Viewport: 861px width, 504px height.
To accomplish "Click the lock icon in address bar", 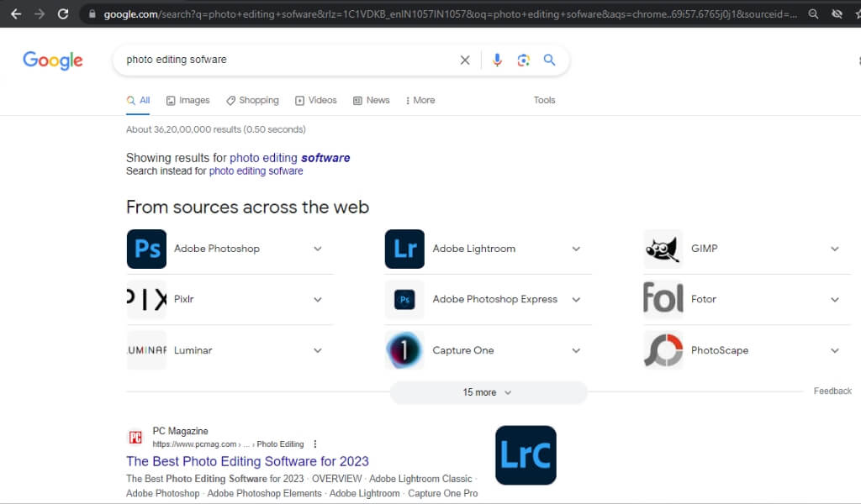I will tap(92, 13).
